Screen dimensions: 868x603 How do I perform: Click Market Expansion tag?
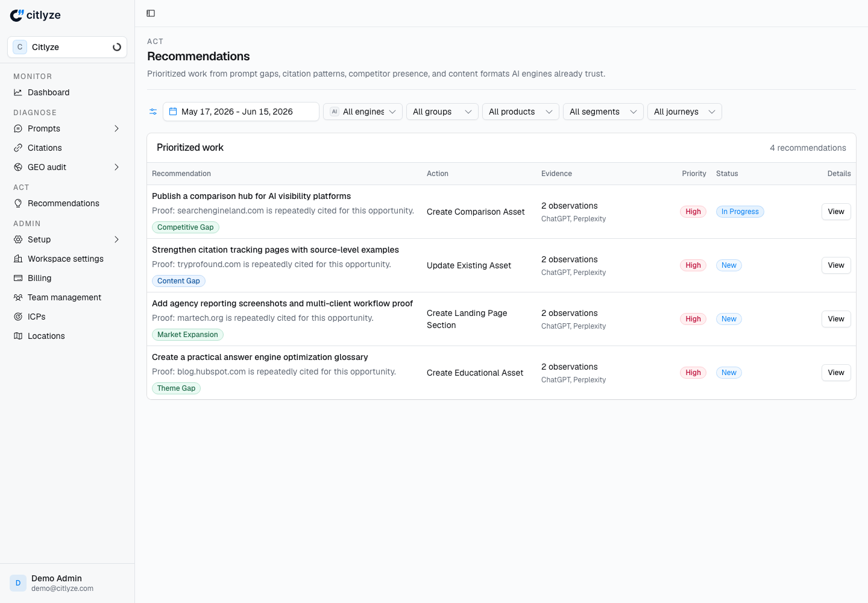(187, 335)
